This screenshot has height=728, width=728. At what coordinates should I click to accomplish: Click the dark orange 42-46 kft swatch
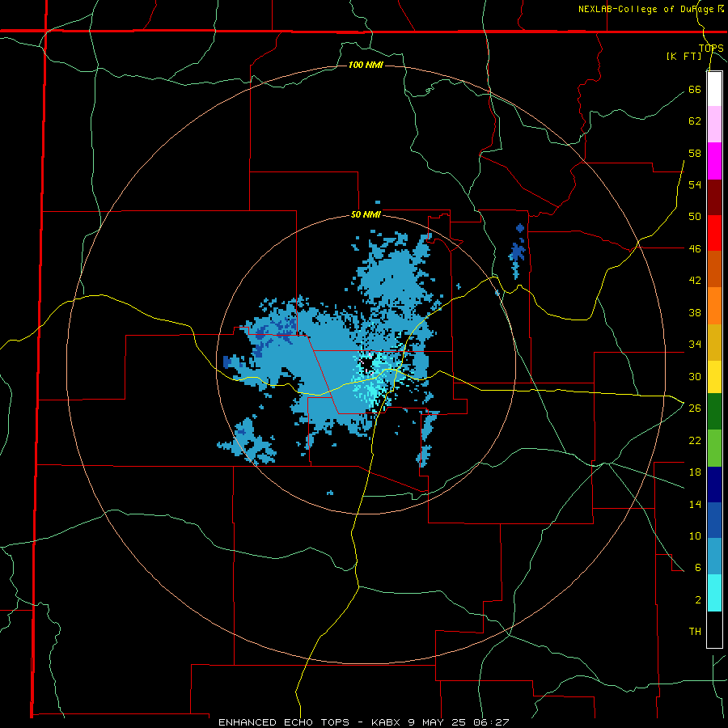click(x=714, y=269)
